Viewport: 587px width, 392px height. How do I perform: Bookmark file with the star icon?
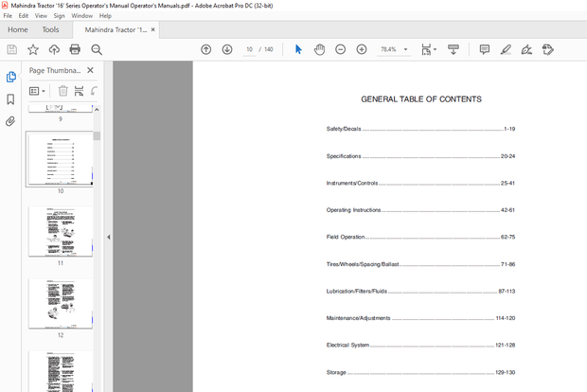pos(33,49)
